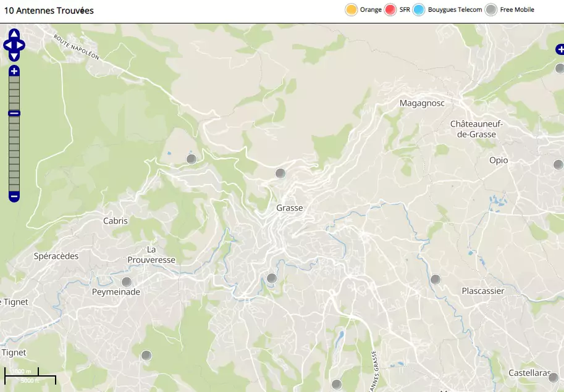
Task: Expand the layer switcher at right edge
Action: coord(560,49)
